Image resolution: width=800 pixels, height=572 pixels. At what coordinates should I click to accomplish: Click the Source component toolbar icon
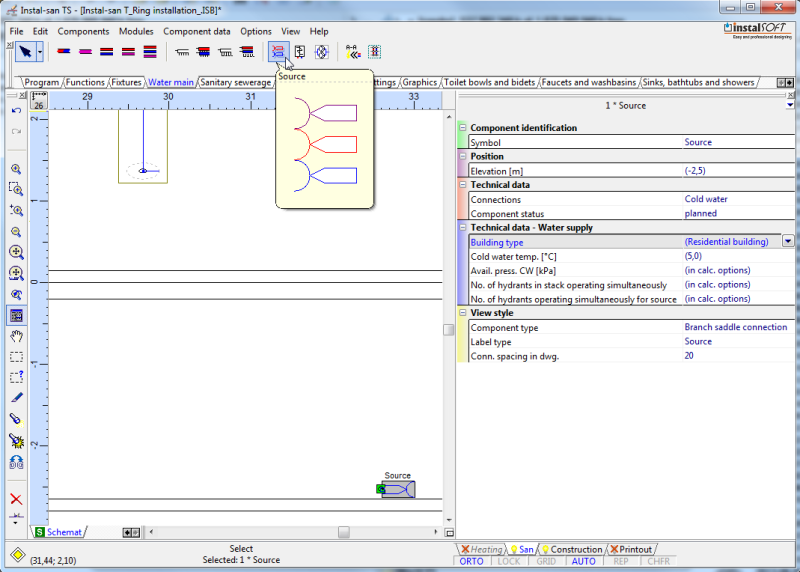(279, 52)
